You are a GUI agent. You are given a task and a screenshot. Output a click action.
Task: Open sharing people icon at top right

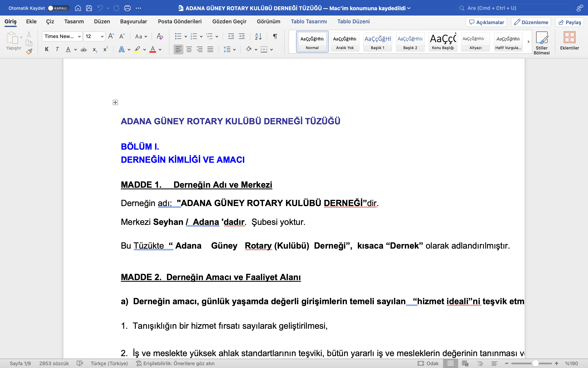(x=580, y=8)
